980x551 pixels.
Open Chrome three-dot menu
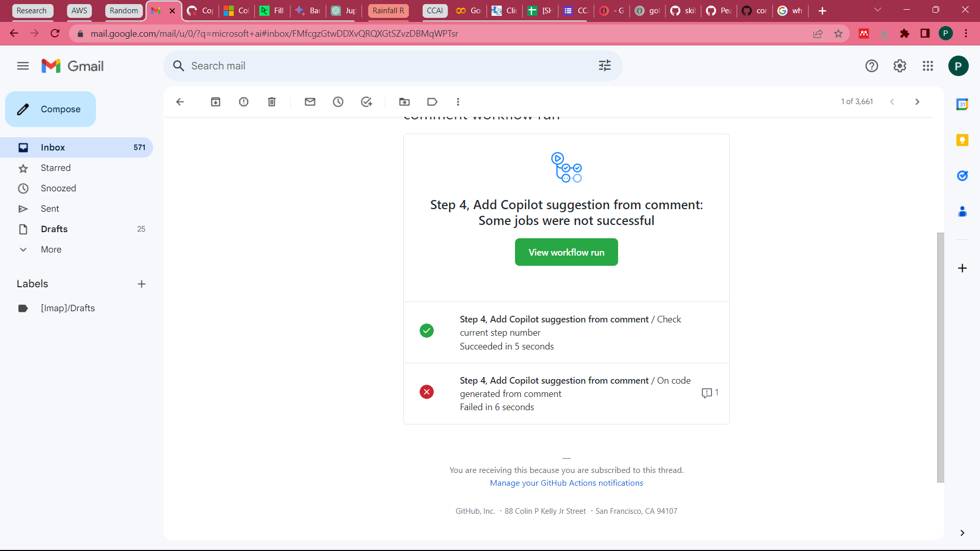(966, 34)
